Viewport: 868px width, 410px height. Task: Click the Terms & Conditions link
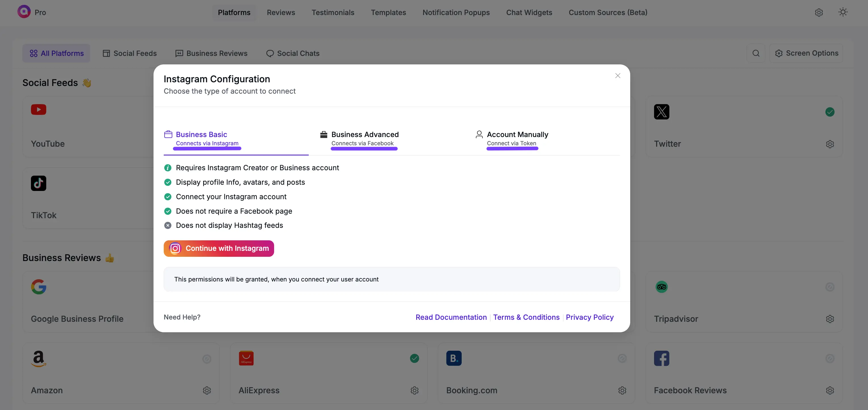click(526, 317)
